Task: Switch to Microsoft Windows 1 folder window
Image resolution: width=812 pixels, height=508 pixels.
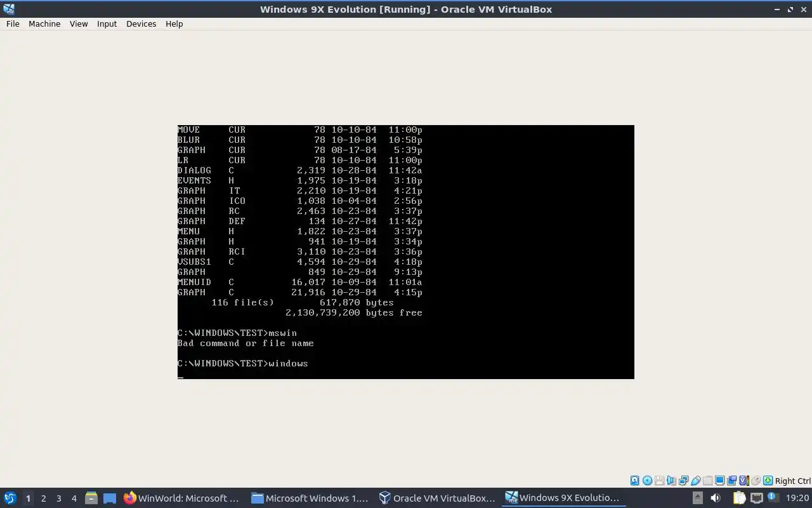Action: [x=310, y=498]
